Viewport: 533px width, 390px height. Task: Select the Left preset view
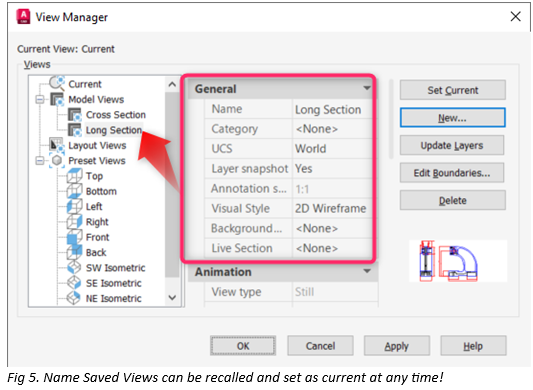click(x=94, y=206)
